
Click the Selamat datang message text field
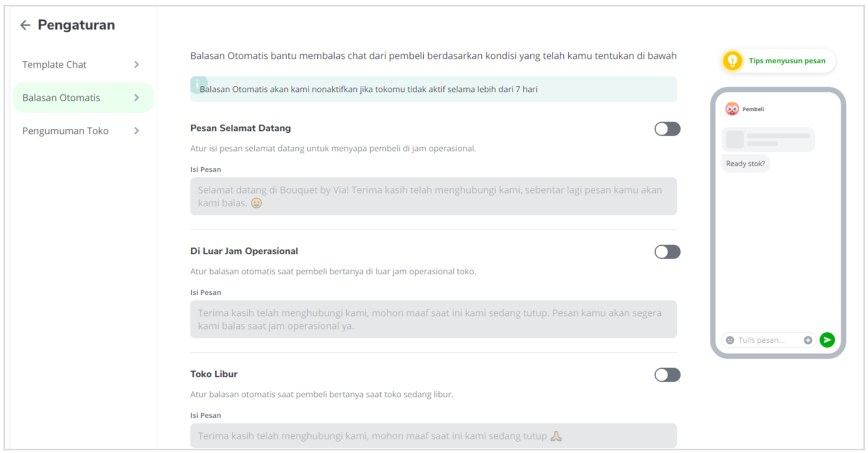point(433,196)
